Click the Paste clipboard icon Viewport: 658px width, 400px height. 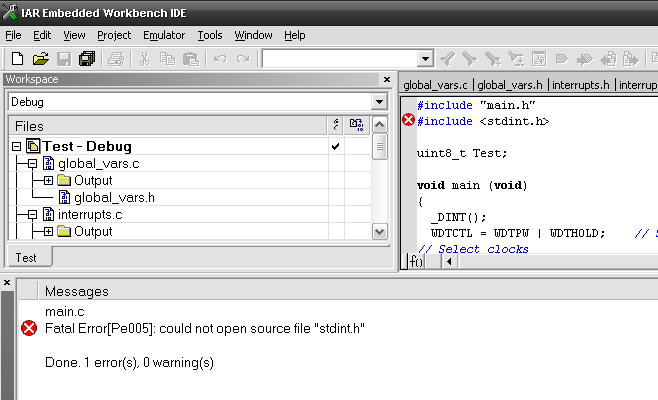[191, 59]
